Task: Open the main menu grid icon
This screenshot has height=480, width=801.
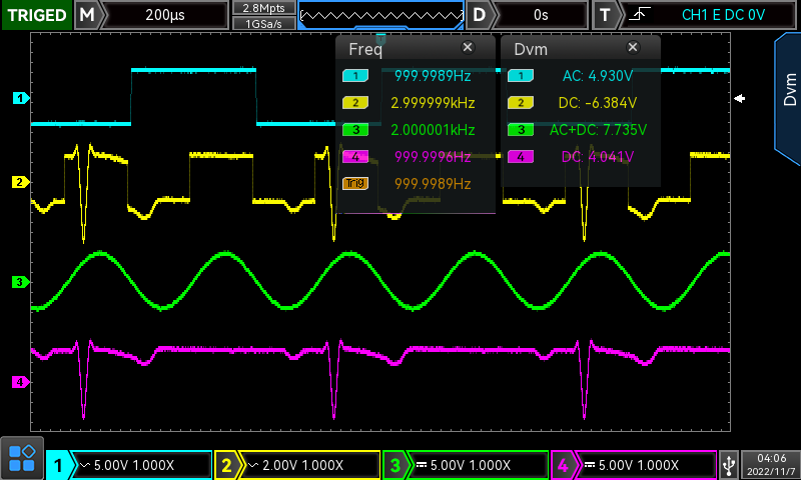Action: 22,459
